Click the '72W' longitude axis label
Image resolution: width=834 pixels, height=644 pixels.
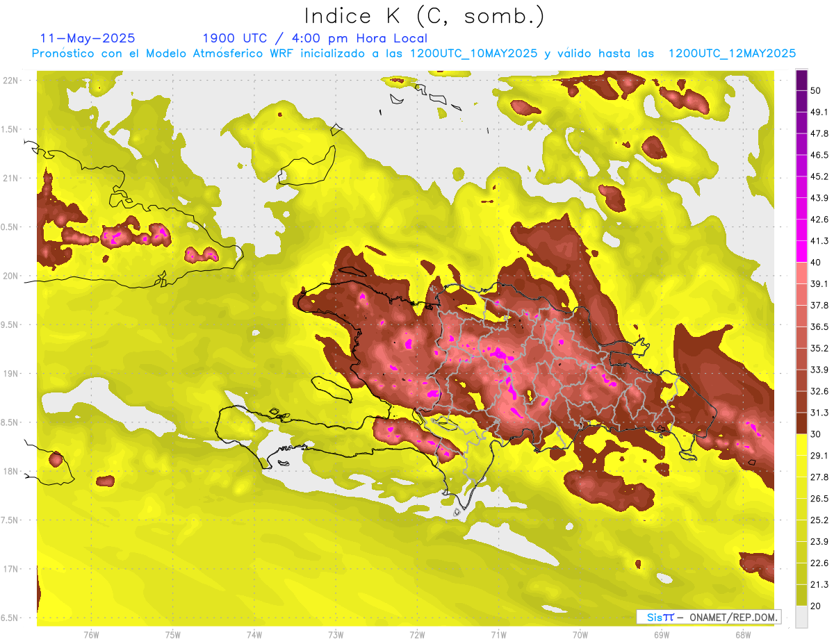(417, 635)
